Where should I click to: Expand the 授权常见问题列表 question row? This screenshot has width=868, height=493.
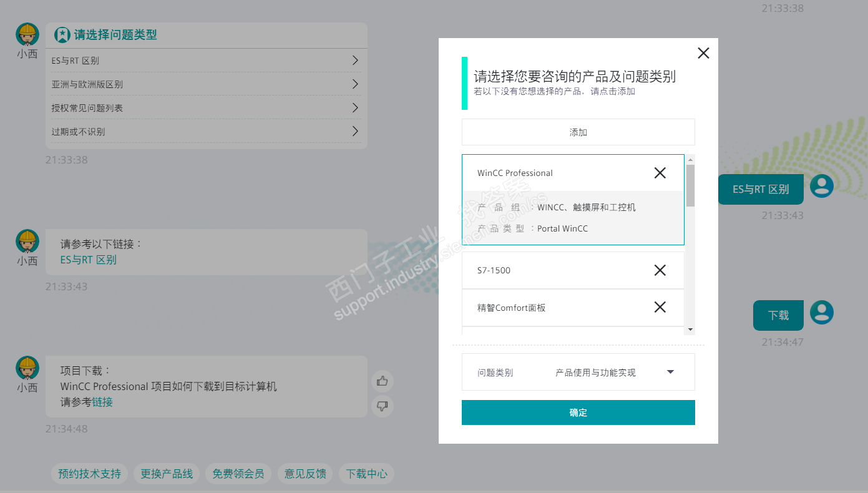(x=206, y=108)
